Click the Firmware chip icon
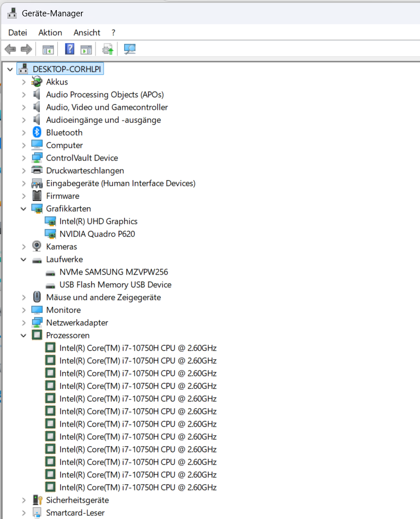Viewport: 420px width, 519px height. [37, 196]
